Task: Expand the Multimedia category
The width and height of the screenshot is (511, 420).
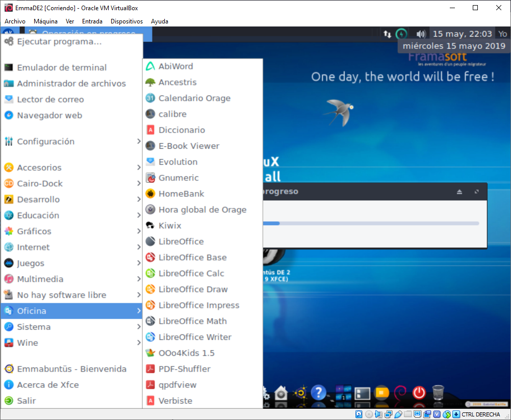Action: click(x=40, y=279)
